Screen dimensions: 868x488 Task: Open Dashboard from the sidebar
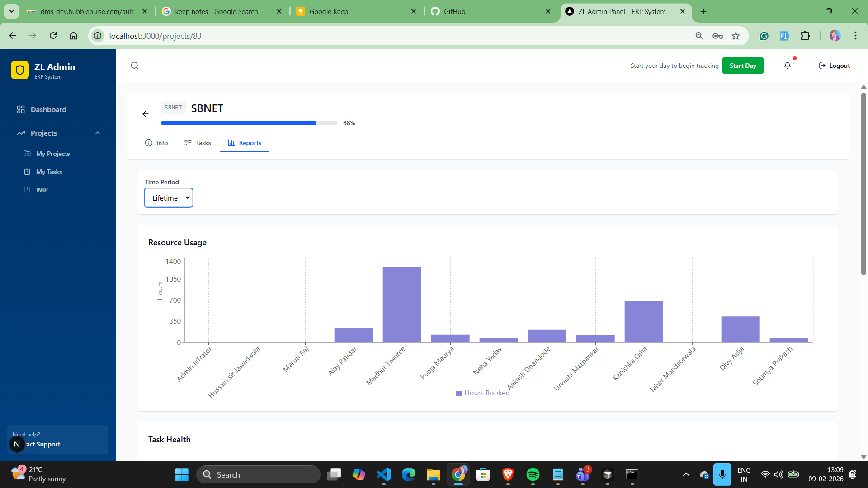pyautogui.click(x=48, y=109)
